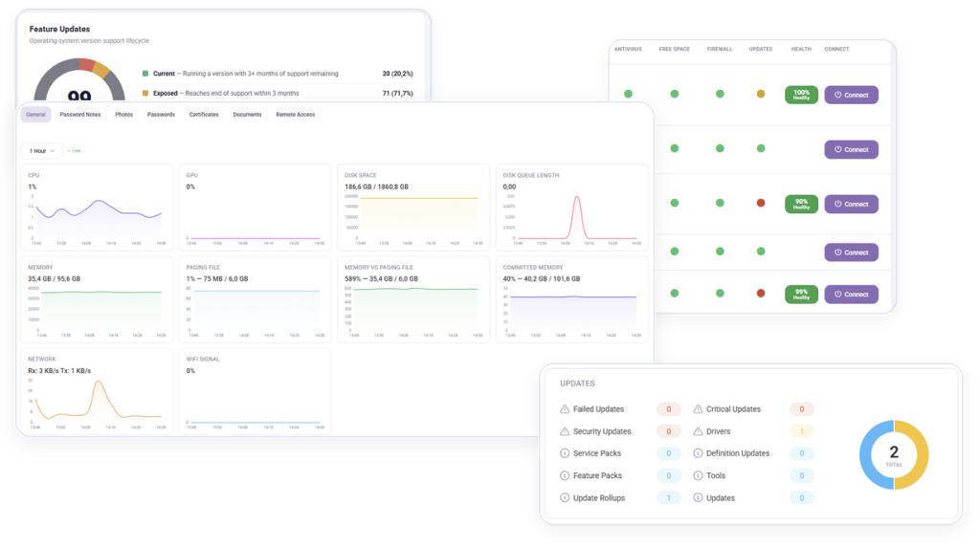Viewport: 980px width, 549px height.
Task: Click the firewall dot in 90% Healthy row
Action: click(720, 203)
